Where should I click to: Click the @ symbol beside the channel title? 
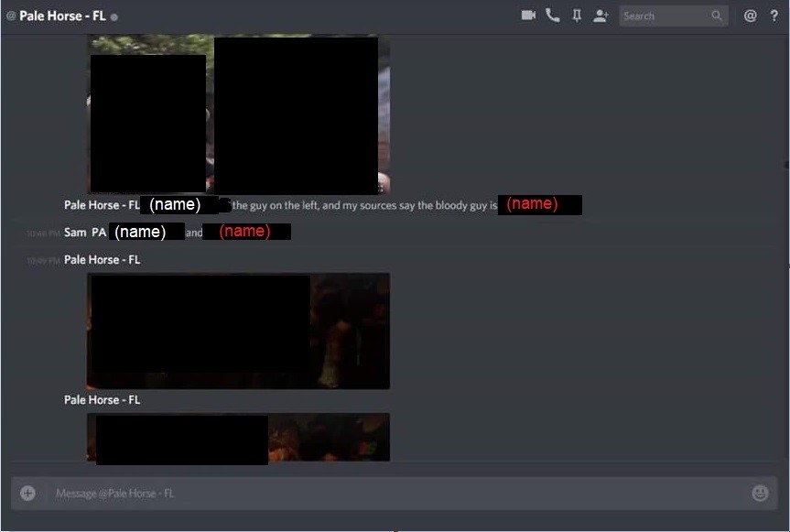click(11, 16)
